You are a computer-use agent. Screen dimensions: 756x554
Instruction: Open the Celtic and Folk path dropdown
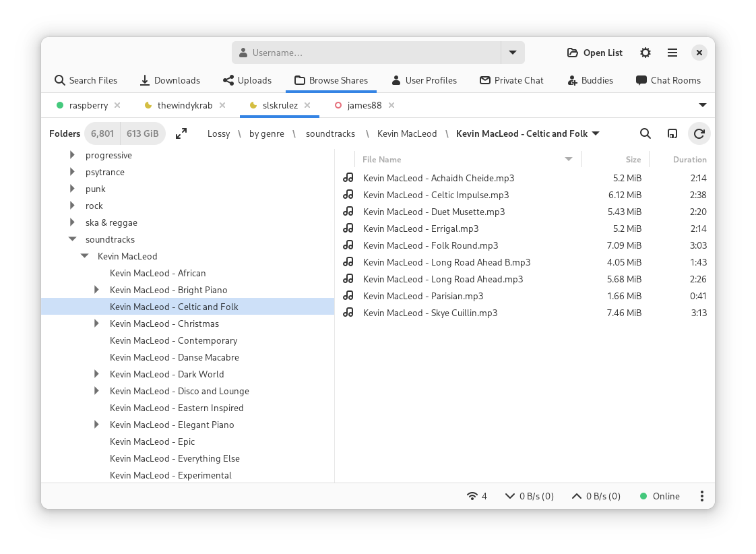(595, 133)
